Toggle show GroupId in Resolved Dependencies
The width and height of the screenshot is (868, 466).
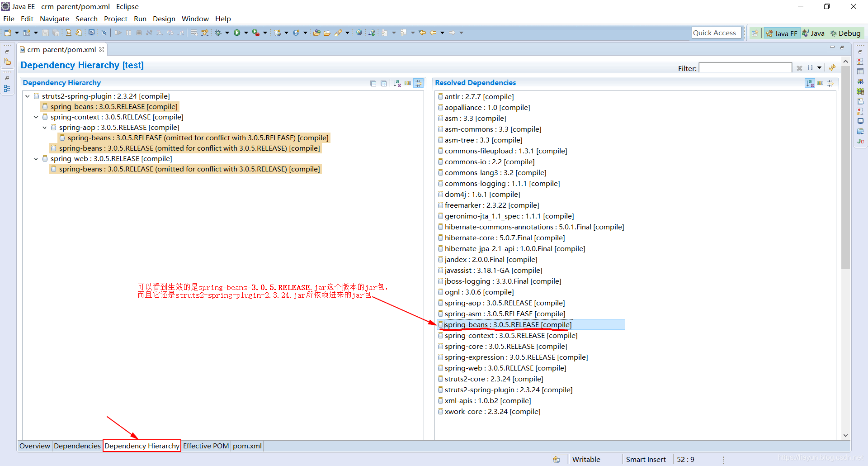(820, 83)
